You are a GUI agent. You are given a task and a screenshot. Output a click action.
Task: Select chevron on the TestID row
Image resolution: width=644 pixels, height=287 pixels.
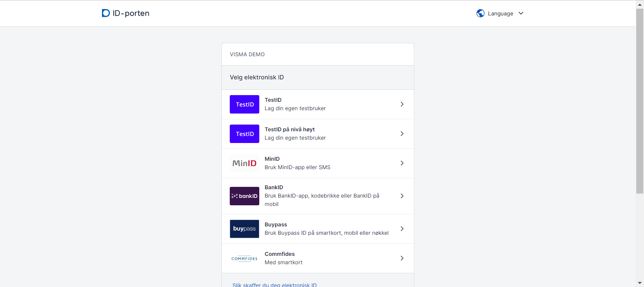tap(402, 104)
